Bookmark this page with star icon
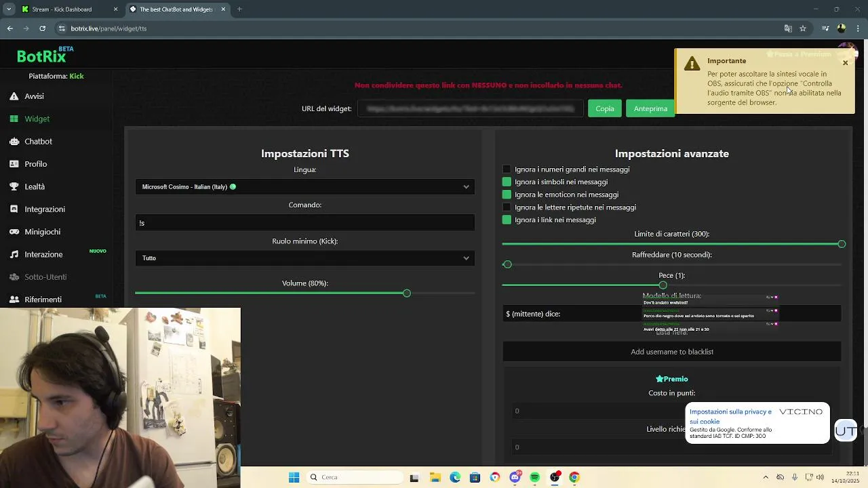 pos(803,28)
